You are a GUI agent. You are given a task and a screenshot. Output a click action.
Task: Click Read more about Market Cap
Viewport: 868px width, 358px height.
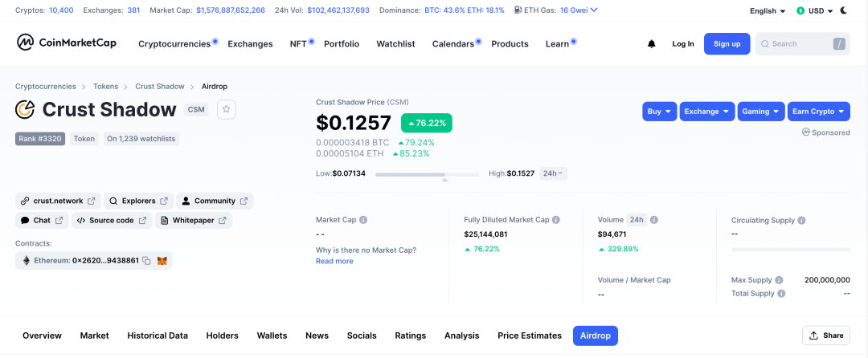point(334,261)
